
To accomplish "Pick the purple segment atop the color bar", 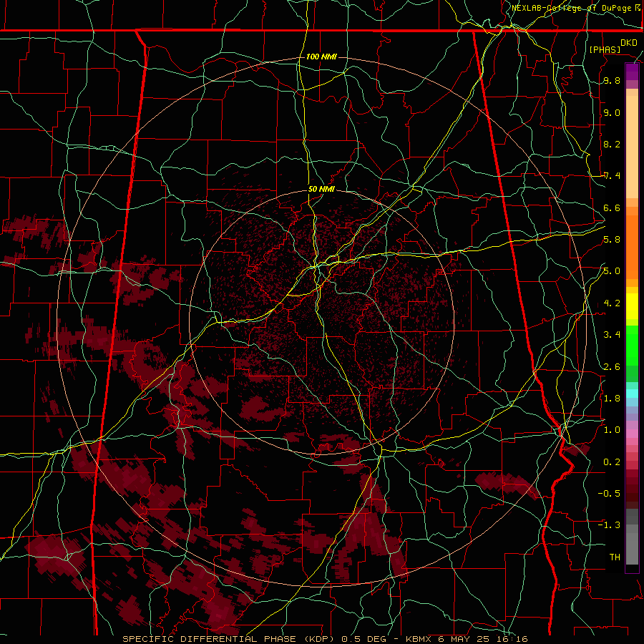I will coord(632,72).
